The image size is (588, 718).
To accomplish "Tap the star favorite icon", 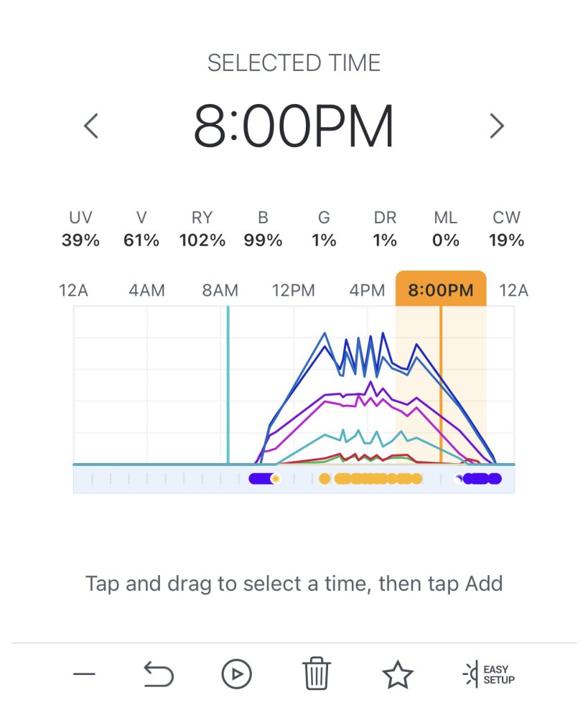I will [397, 674].
